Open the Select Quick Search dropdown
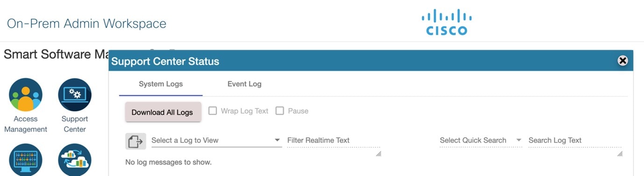Screen dimensions: 644x176 (x=481, y=140)
